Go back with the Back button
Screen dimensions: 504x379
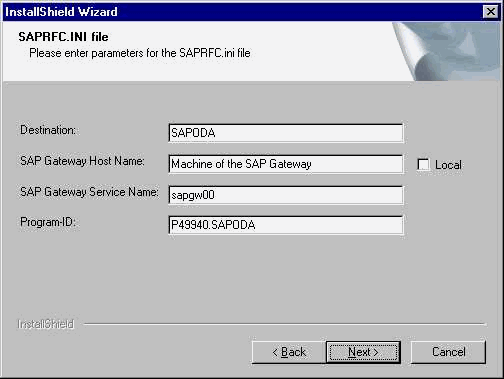click(289, 352)
